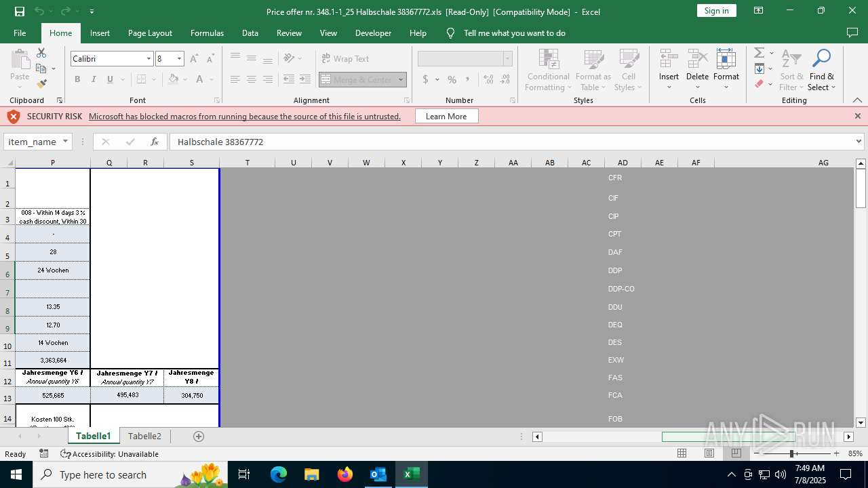The width and height of the screenshot is (868, 488).
Task: Click the zoom slider handle
Action: (x=791, y=453)
